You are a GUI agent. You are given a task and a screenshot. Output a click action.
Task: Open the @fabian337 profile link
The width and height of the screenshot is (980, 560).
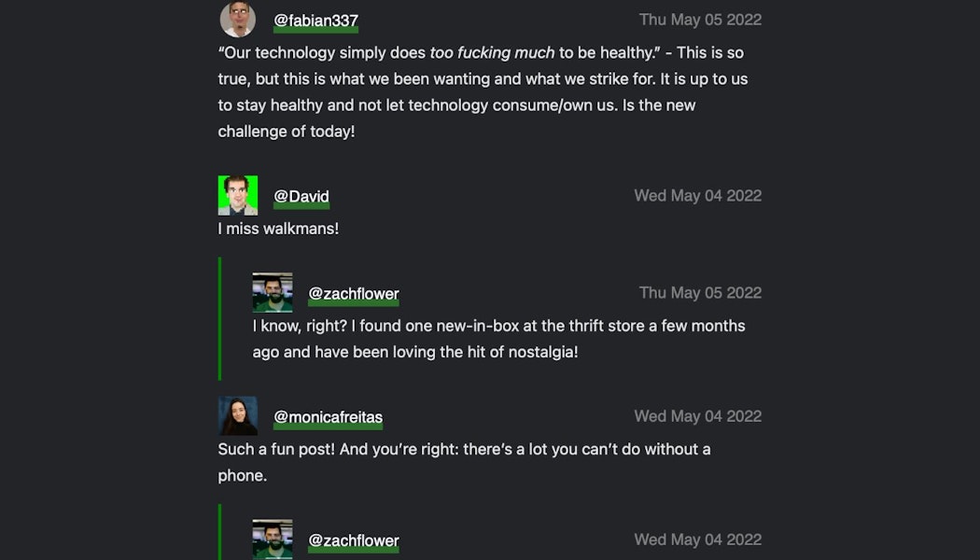(315, 21)
